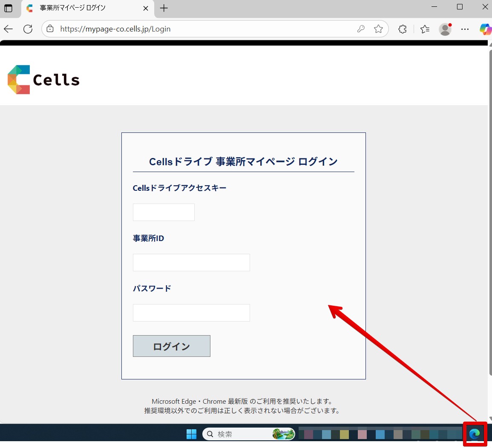This screenshot has height=448, width=492.
Task: View site info lock icon
Action: coord(50,29)
